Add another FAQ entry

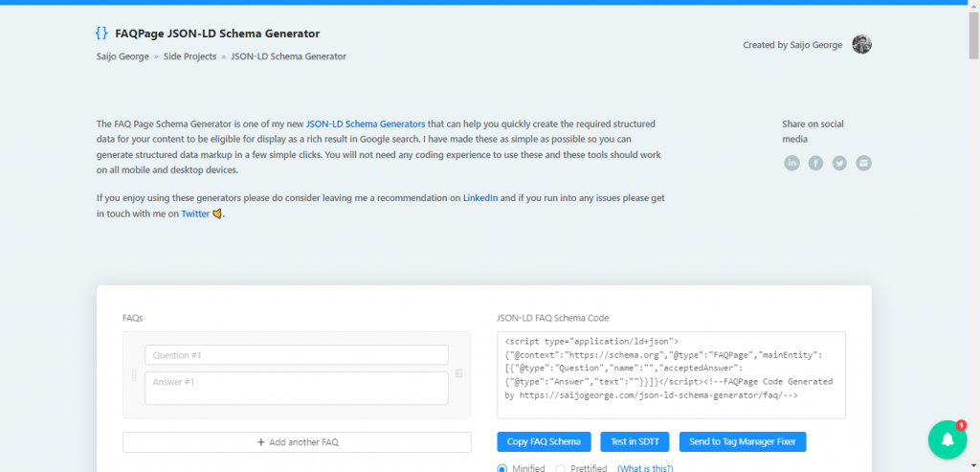tap(297, 442)
